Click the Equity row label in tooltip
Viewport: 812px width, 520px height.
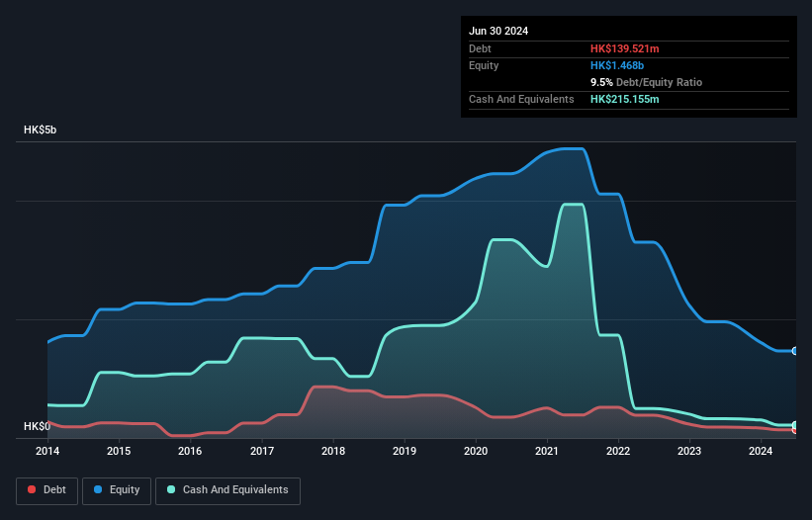coord(484,65)
